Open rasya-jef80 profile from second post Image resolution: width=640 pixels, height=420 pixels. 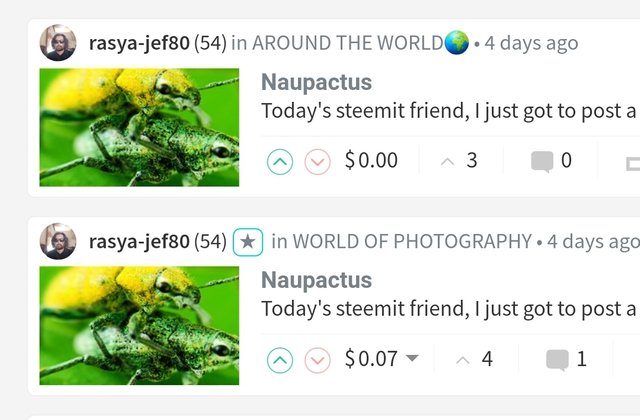[139, 241]
